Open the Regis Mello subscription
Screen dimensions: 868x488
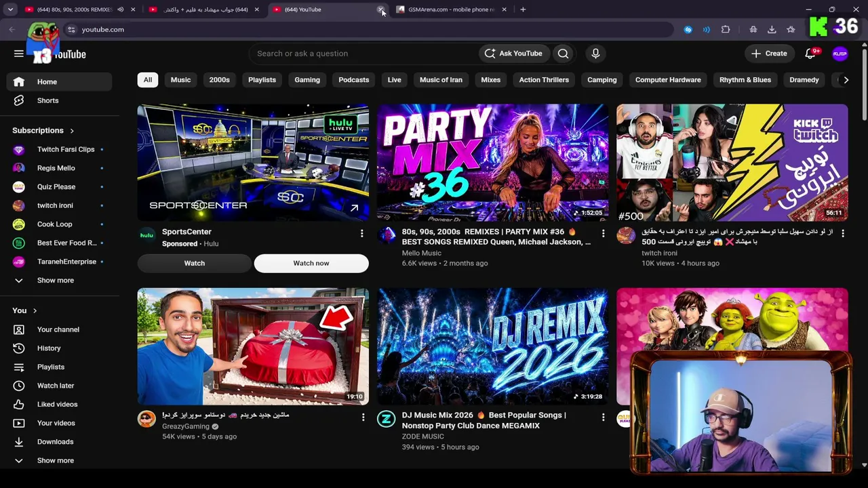click(x=60, y=168)
